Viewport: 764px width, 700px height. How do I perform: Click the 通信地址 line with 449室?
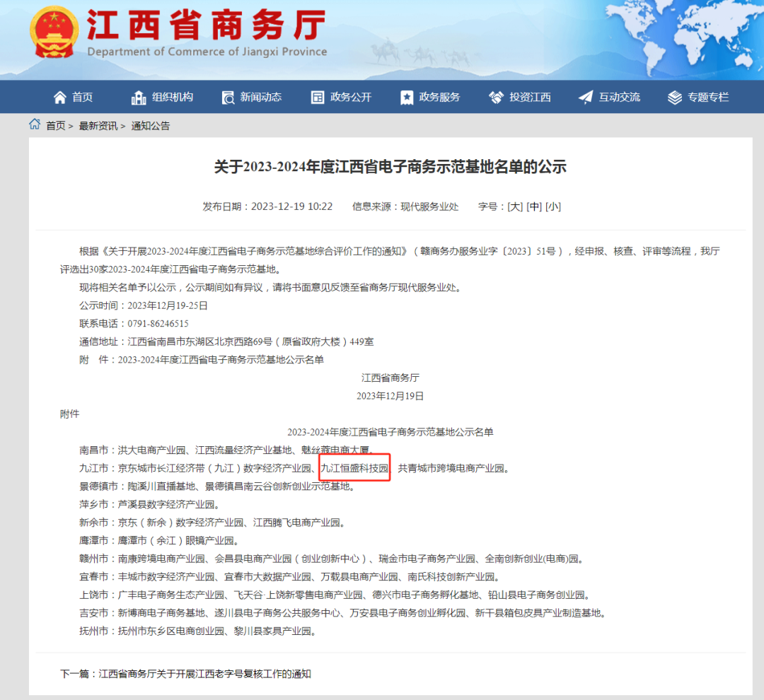226,342
